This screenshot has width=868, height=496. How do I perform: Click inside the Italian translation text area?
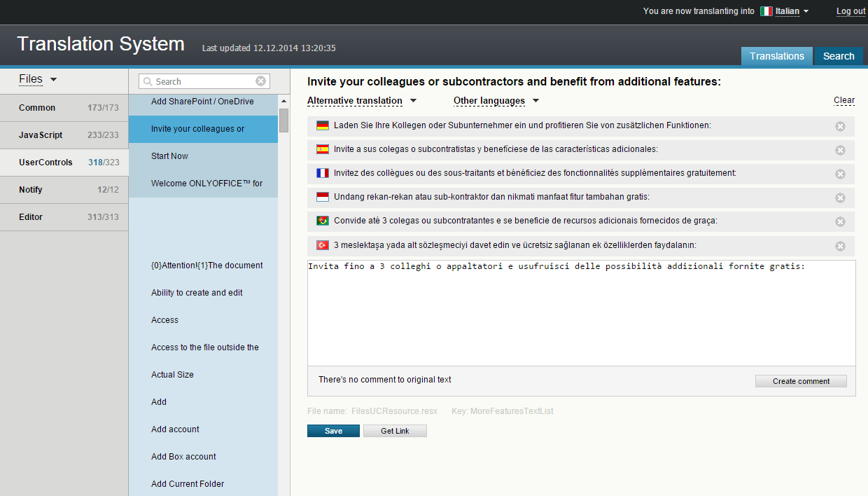click(x=581, y=313)
